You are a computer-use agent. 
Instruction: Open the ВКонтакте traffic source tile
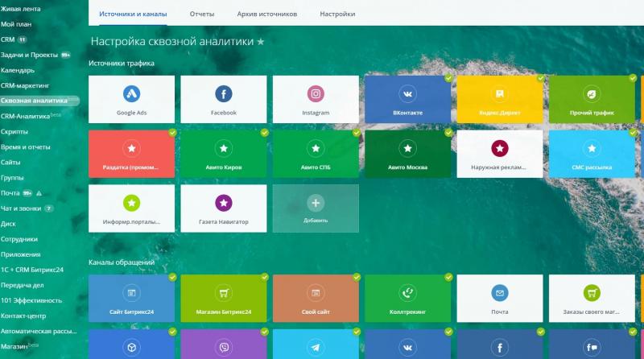coord(407,99)
